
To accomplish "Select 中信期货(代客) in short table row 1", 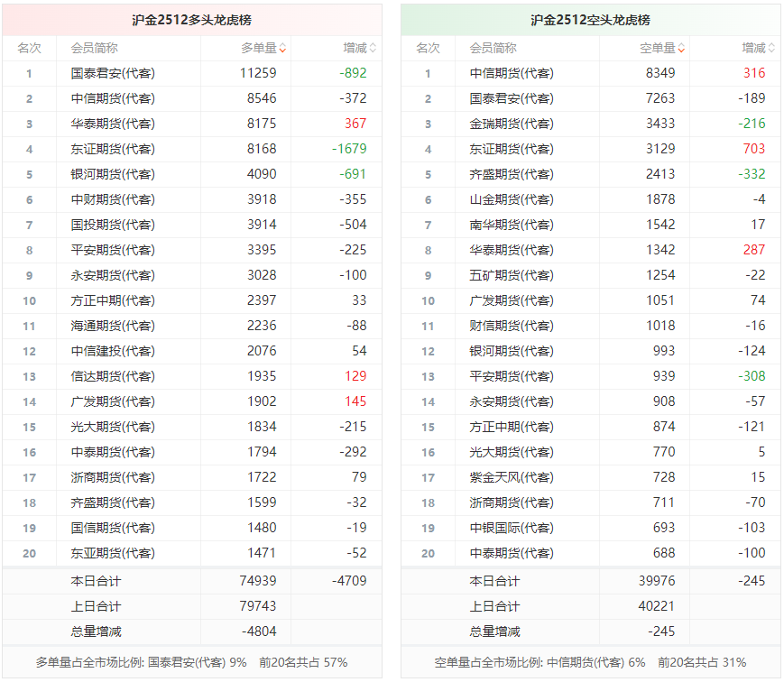I will 512,73.
